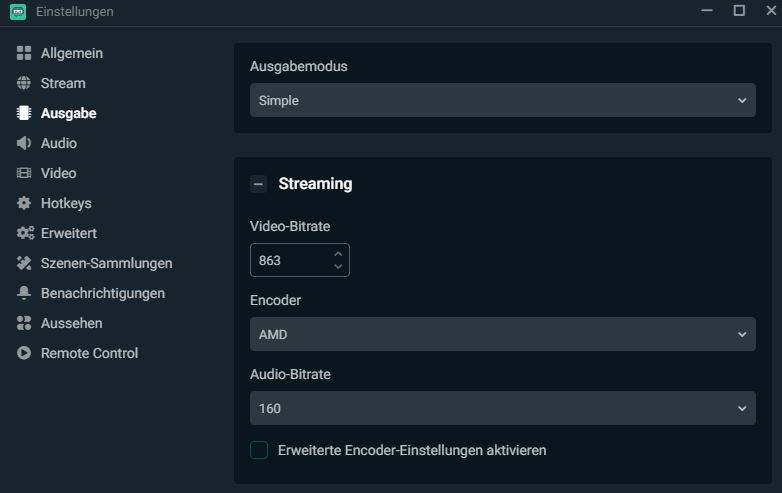
Task: Open the Encoder dropdown showing AMD
Action: tap(502, 334)
